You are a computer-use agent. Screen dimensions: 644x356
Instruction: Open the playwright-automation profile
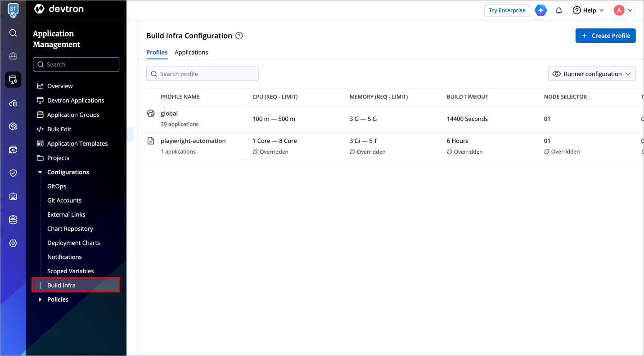coord(193,141)
